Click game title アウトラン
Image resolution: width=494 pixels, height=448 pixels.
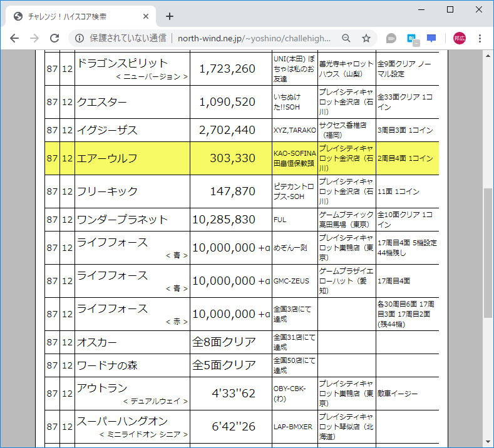click(x=102, y=388)
